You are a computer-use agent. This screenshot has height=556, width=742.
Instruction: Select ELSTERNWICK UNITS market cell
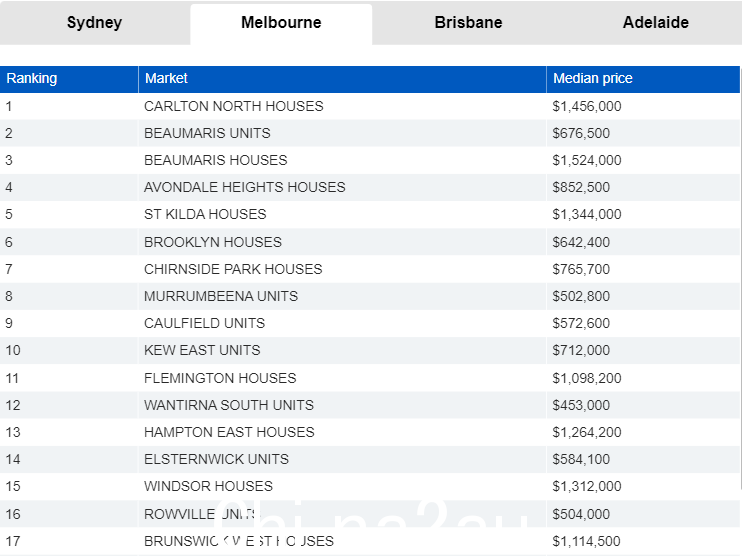[x=342, y=459]
